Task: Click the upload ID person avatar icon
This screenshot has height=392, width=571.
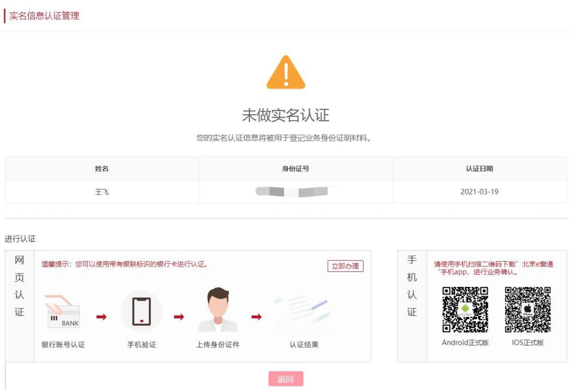Action: (218, 310)
